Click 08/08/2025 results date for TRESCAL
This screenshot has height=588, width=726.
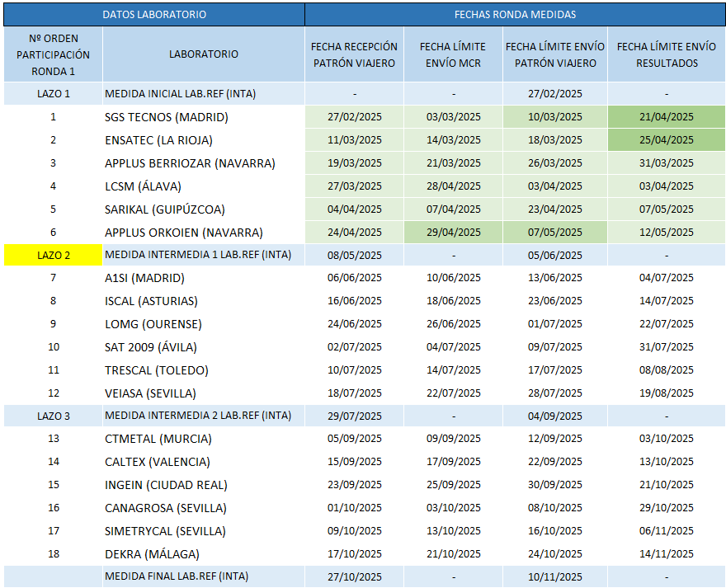click(x=667, y=370)
